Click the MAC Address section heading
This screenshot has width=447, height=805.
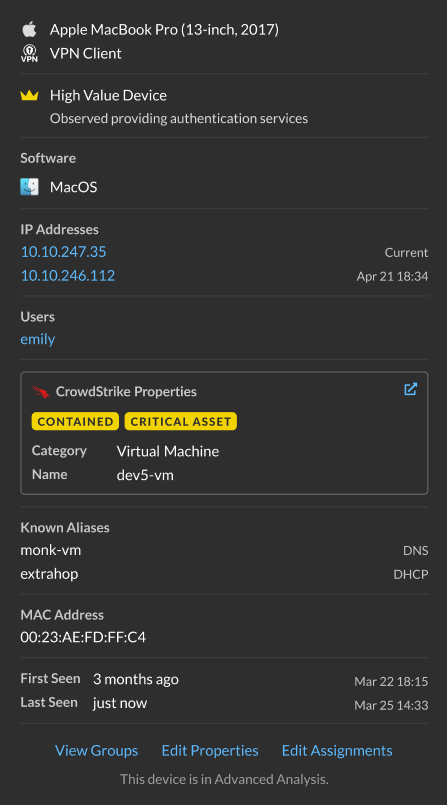62,615
